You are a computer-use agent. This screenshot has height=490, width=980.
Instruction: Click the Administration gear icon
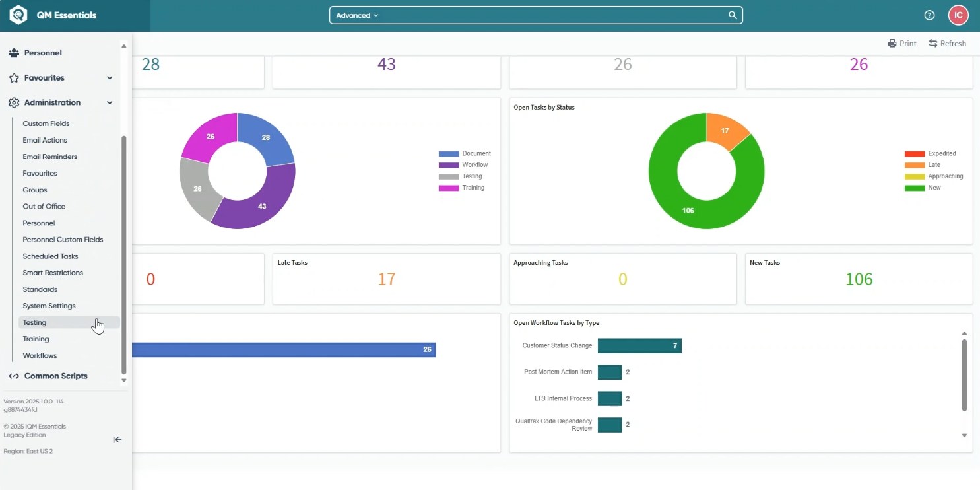pyautogui.click(x=14, y=102)
